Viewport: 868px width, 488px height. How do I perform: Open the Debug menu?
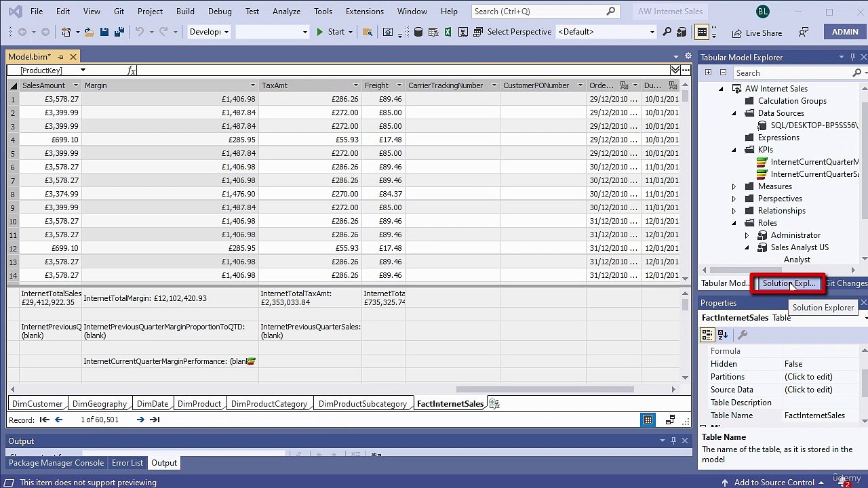[x=220, y=12]
